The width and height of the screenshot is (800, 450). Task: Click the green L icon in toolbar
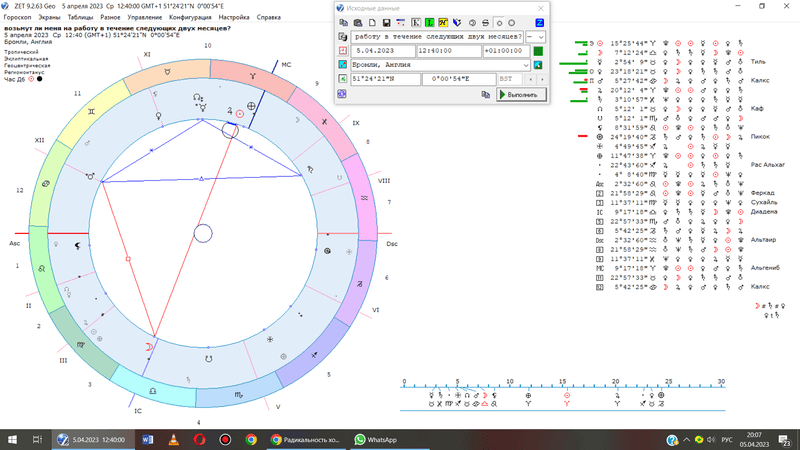(430, 22)
